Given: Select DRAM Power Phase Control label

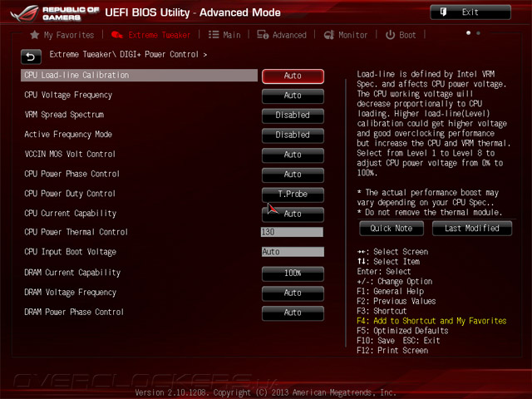Looking at the screenshot, I should [x=74, y=312].
